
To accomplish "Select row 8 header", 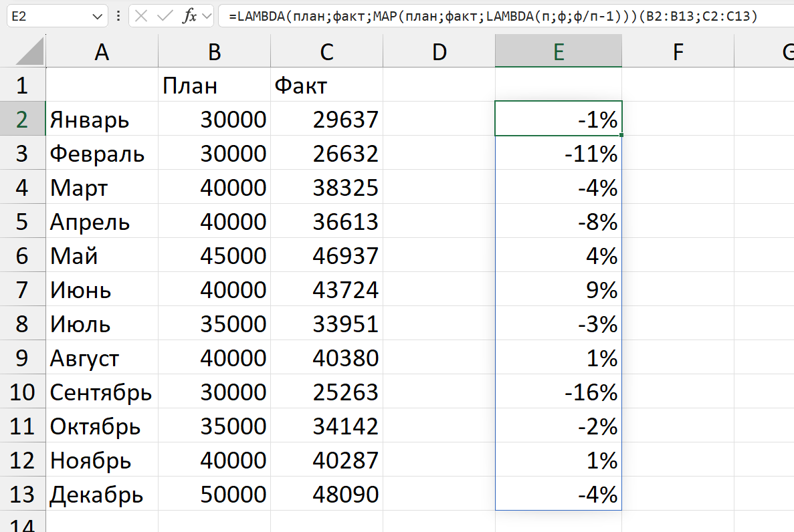I will tap(22, 323).
